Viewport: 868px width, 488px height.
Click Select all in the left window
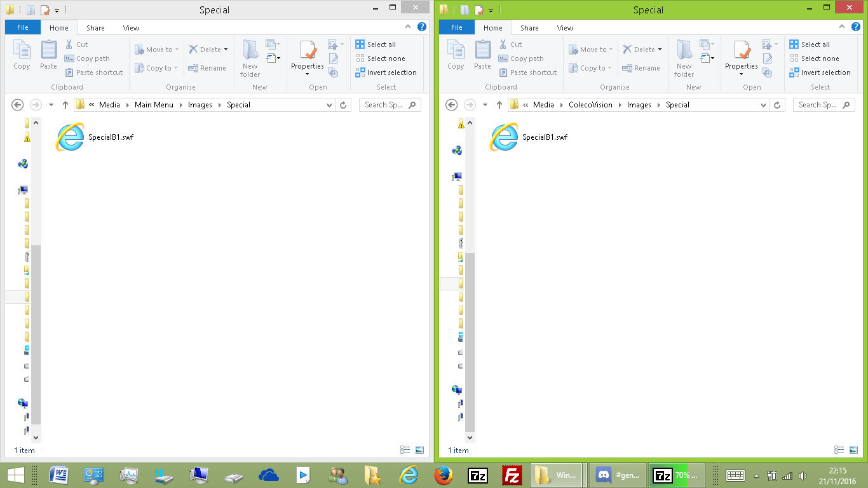[376, 44]
